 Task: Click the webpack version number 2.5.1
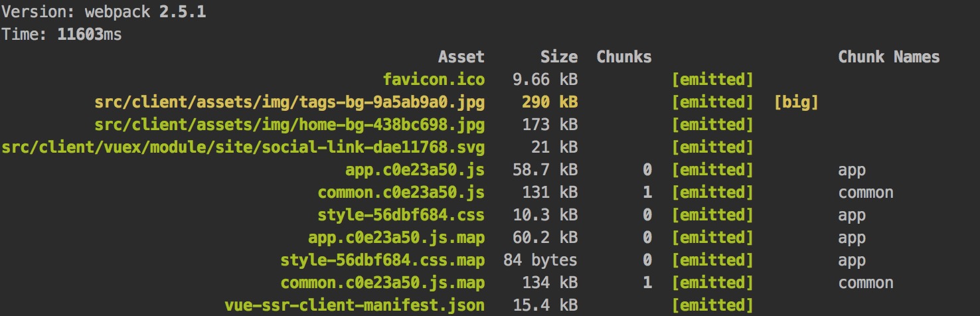pyautogui.click(x=182, y=12)
